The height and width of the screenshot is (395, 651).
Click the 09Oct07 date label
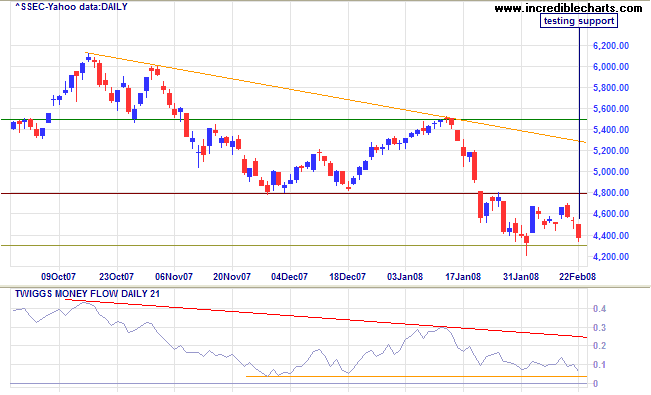[58, 277]
